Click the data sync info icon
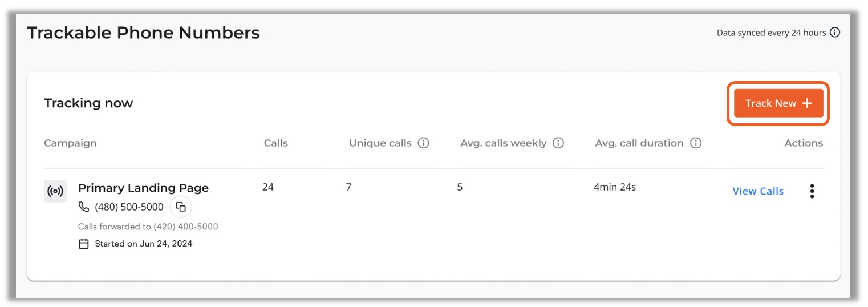Screen dimensions: 868x307 point(835,33)
